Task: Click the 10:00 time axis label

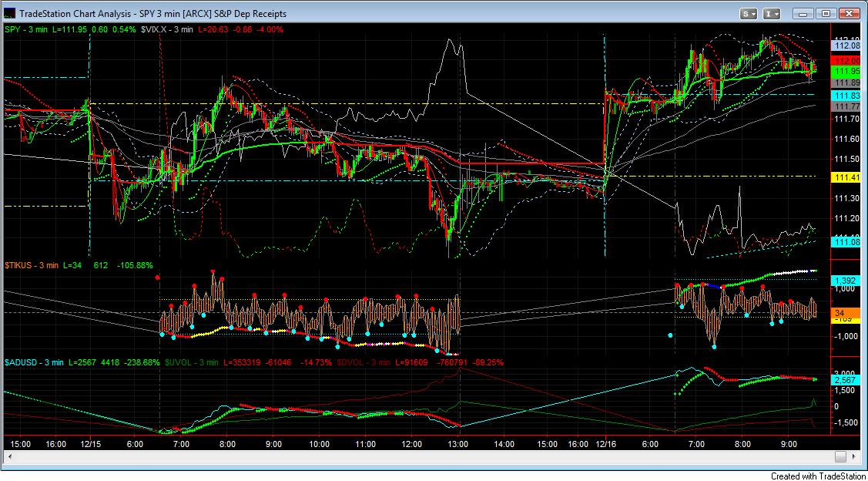Action: coord(320,443)
